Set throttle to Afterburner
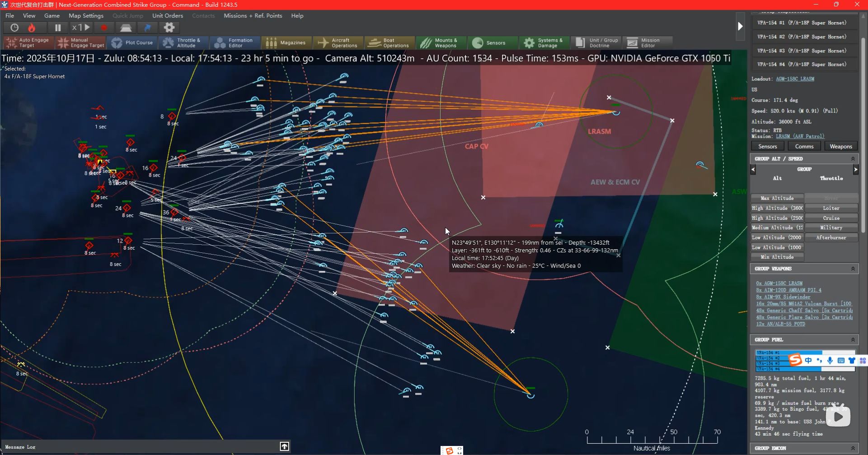Viewport: 868px width, 455px height. tap(831, 237)
